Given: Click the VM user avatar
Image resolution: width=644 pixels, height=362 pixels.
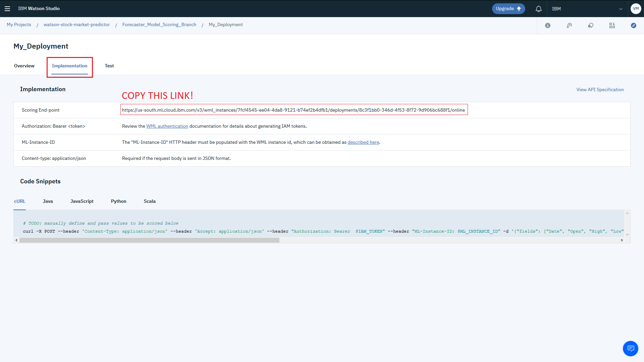Looking at the screenshot, I should point(636,9).
